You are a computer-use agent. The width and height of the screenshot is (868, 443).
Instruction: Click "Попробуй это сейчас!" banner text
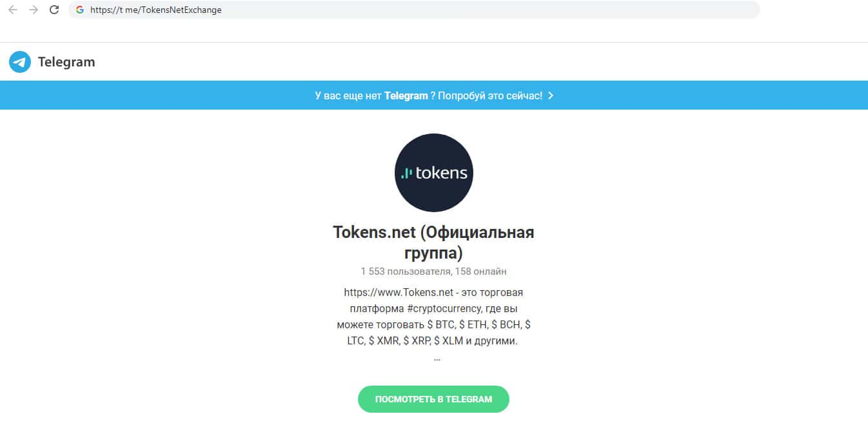click(x=490, y=95)
